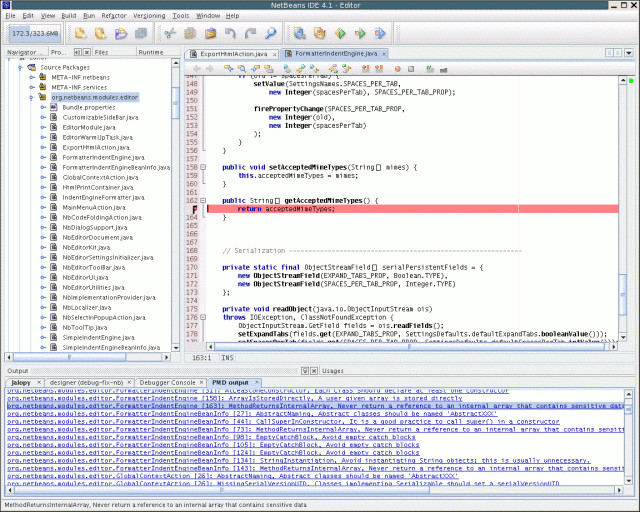This screenshot has height=512, width=640.
Task: Click the editor toolbar Back arrow
Action: [x=197, y=69]
